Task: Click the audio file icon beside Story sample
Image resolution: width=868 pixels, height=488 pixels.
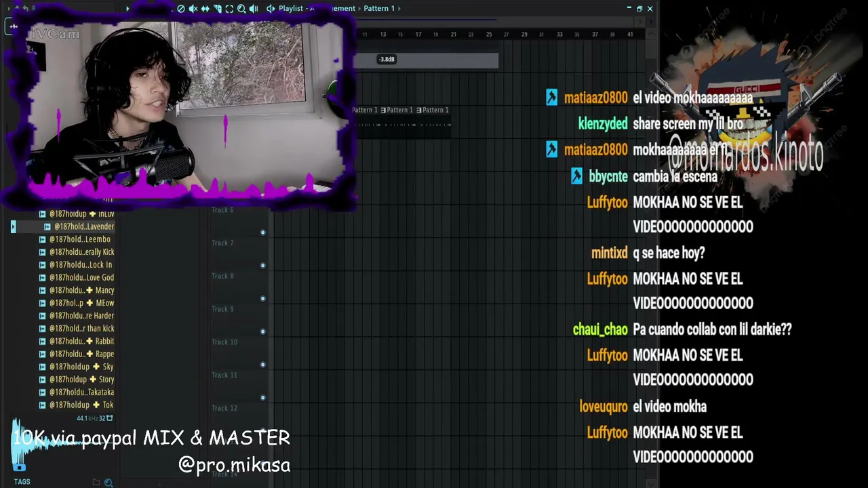Action: tap(42, 380)
